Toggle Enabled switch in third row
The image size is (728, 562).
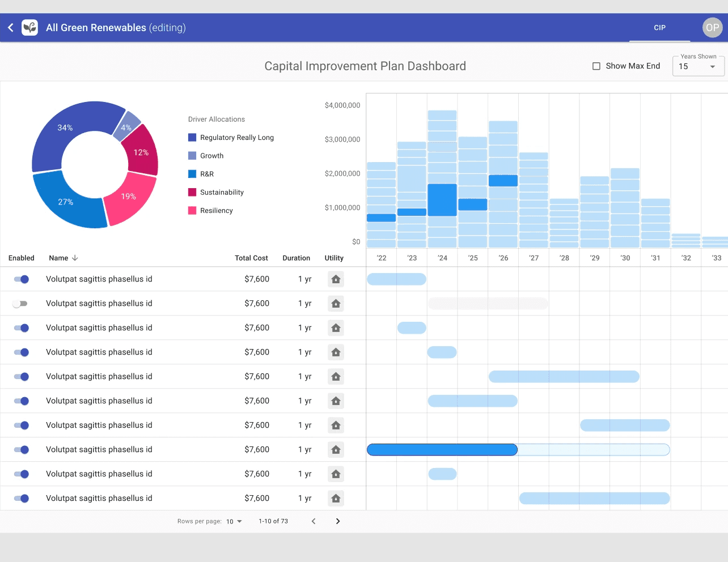[22, 328]
